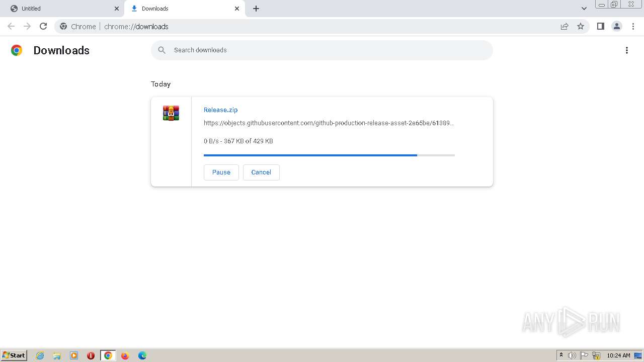Bookmark this tab with the star icon
The height and width of the screenshot is (362, 644).
(x=581, y=26)
